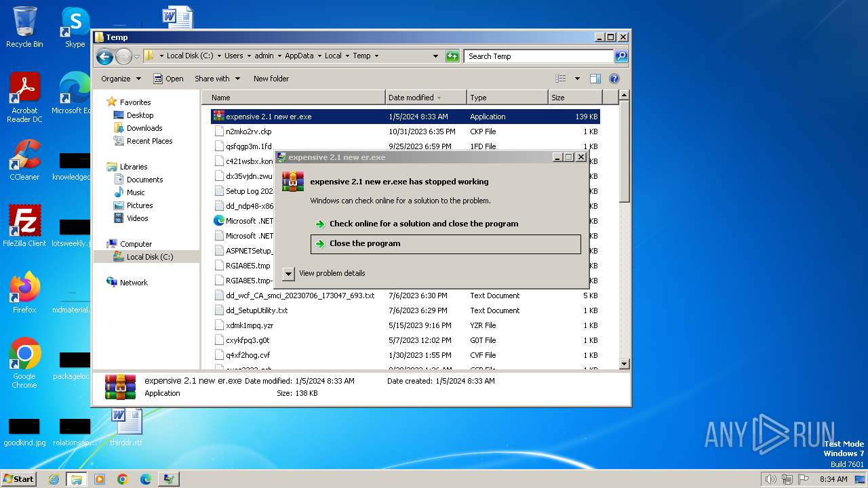Refresh the Temp folder view

click(x=452, y=56)
